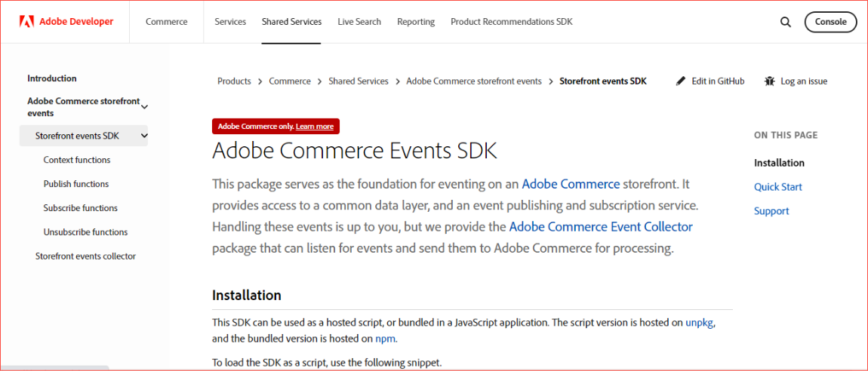Collapse Adobe Commerce storefront events chevron
The image size is (868, 371).
(144, 106)
